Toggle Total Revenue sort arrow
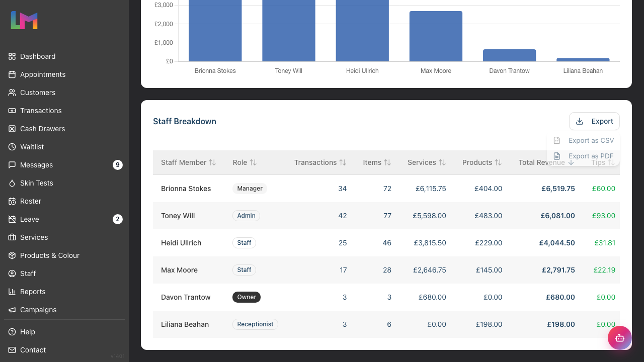Screen dimensions: 644x362 (571, 162)
